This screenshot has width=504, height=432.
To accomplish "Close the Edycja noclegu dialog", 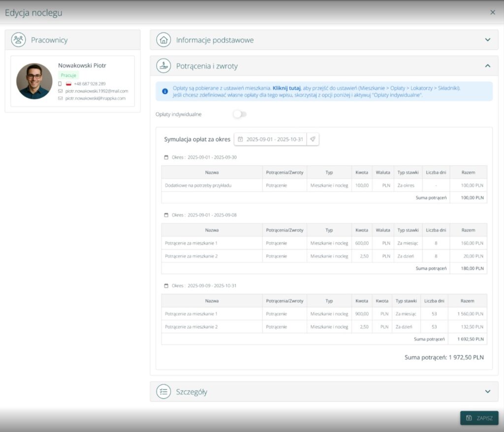I will (493, 12).
